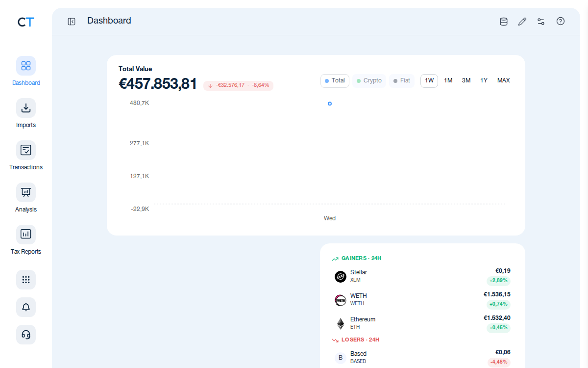
Task: Open the apps grid icon
Action: tap(26, 280)
